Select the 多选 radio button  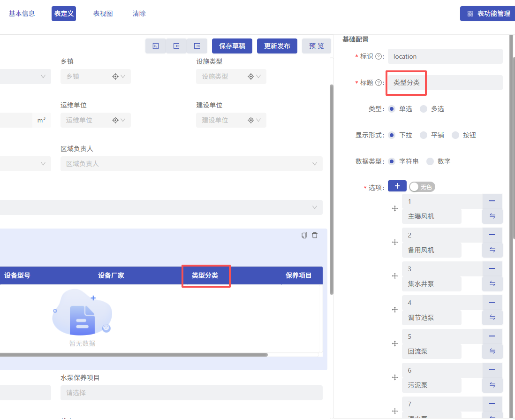pyautogui.click(x=424, y=108)
